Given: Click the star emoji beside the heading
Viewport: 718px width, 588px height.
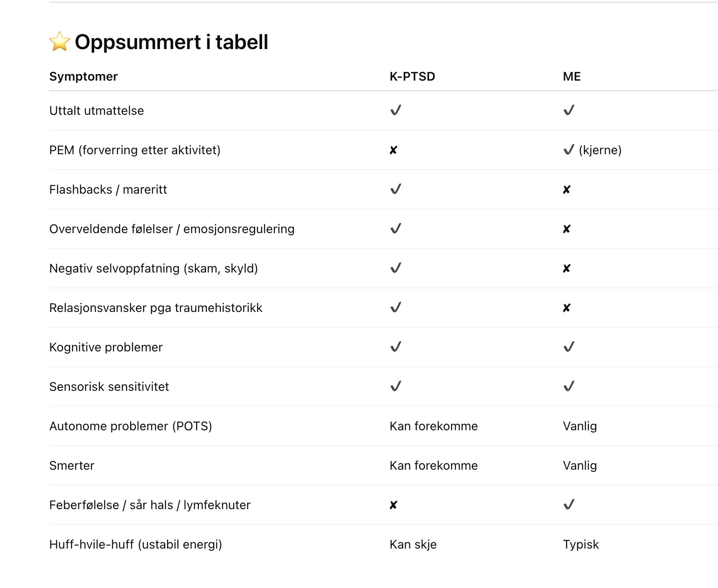Looking at the screenshot, I should (x=60, y=42).
